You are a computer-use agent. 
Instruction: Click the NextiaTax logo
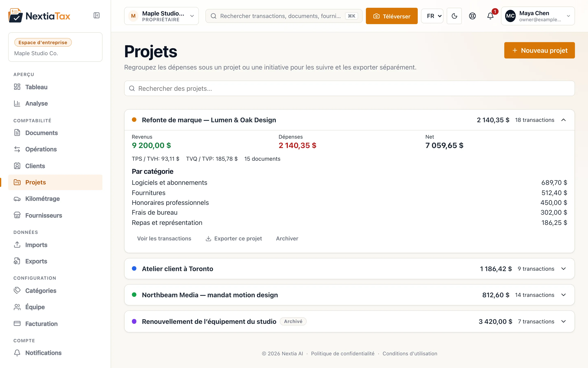point(39,16)
